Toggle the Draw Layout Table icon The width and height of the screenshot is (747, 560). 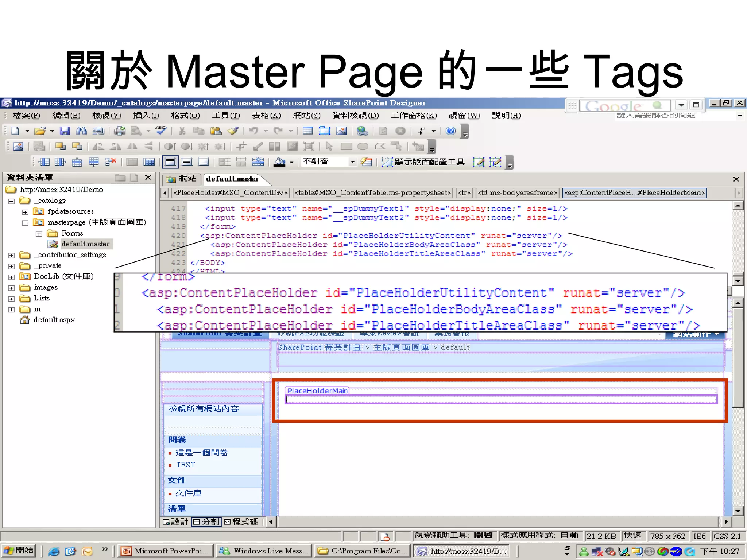click(x=479, y=162)
